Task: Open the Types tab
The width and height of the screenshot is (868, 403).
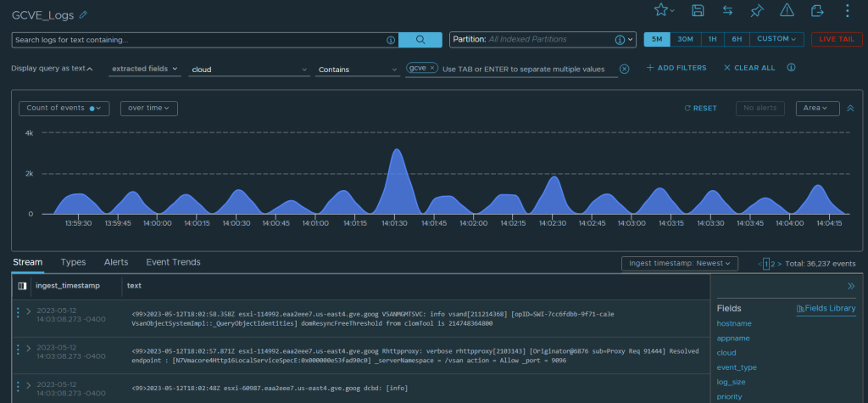Action: point(74,263)
